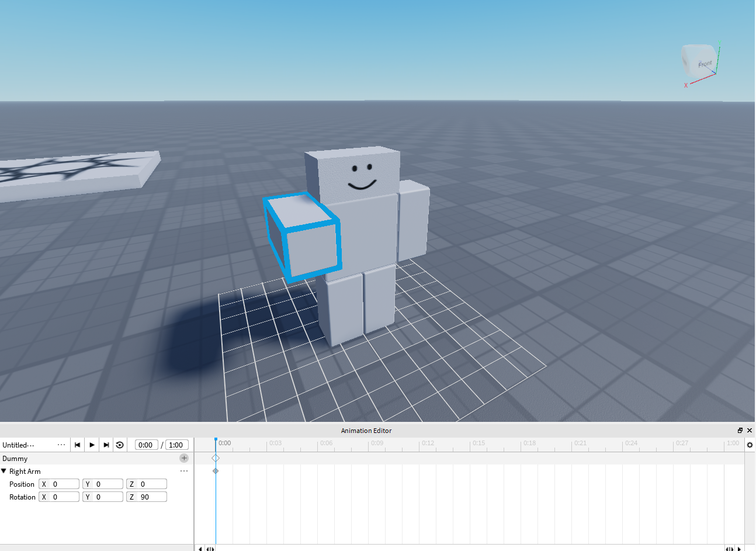Jump to the last frame of the animation
Screen dimensions: 756x551
106,445
